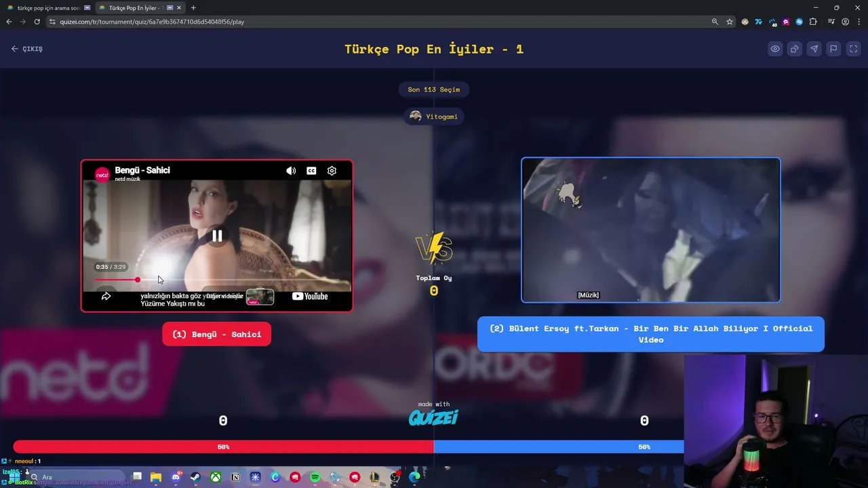Reload the current page

click(x=37, y=22)
